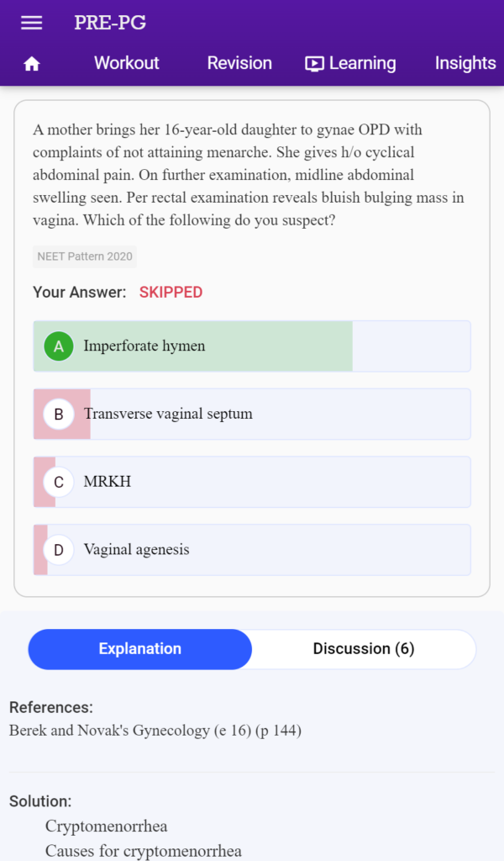
Task: Choose the Imperforate hymen answer
Action: click(x=252, y=346)
